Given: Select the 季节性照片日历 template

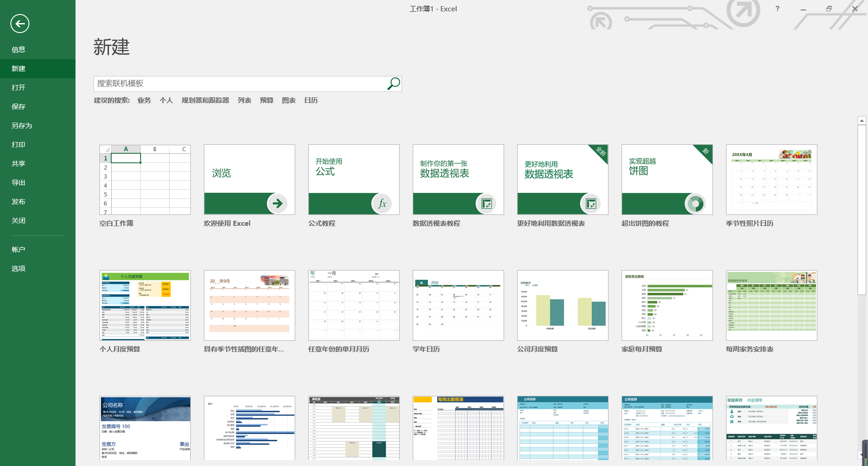Looking at the screenshot, I should [x=772, y=180].
